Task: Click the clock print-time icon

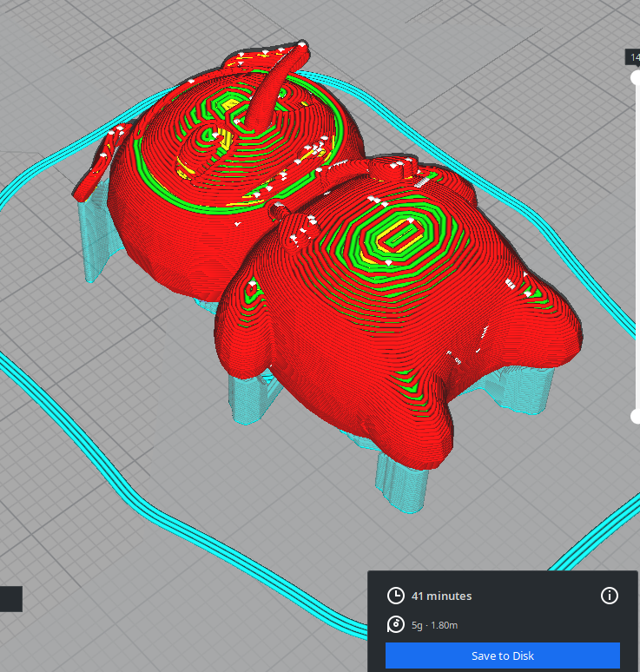Action: tap(395, 596)
